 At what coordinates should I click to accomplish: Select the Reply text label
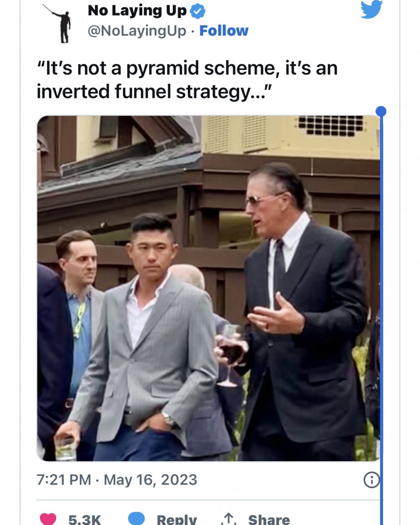pyautogui.click(x=177, y=520)
